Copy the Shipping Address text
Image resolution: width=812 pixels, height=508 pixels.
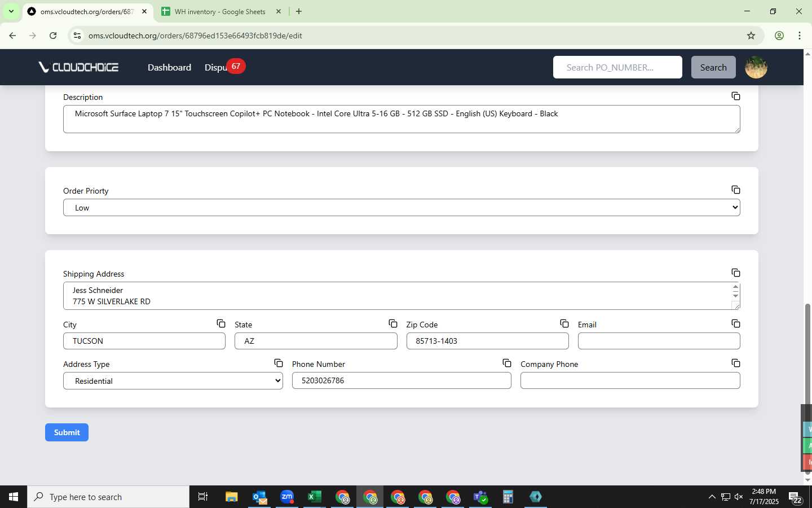point(736,273)
